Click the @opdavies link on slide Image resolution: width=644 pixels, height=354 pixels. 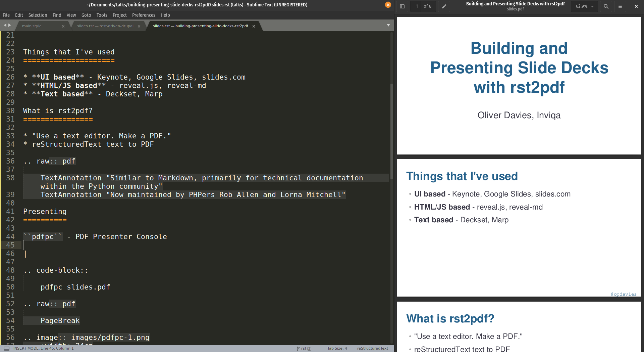point(624,294)
